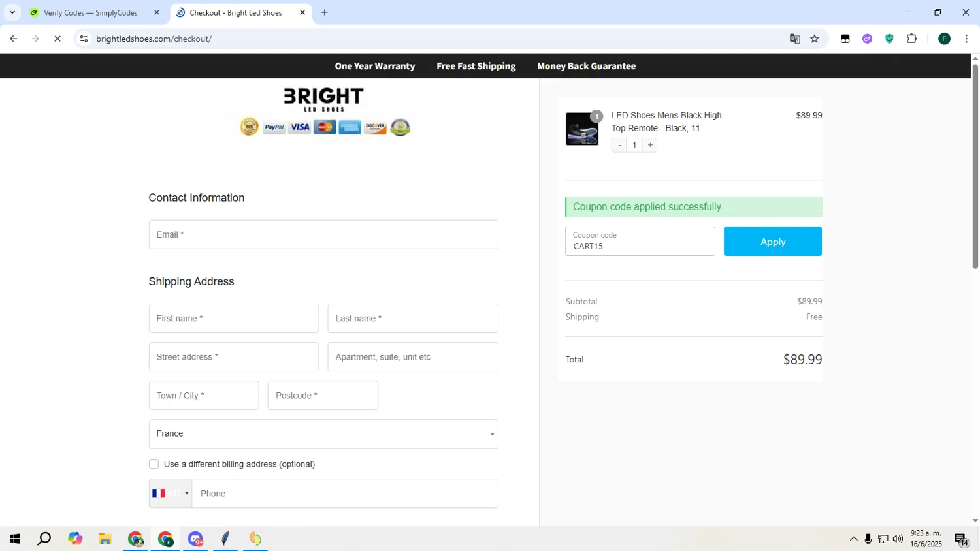980x551 pixels.
Task: Click the LED Shoes Mens Black High Top title
Action: pyautogui.click(x=666, y=121)
